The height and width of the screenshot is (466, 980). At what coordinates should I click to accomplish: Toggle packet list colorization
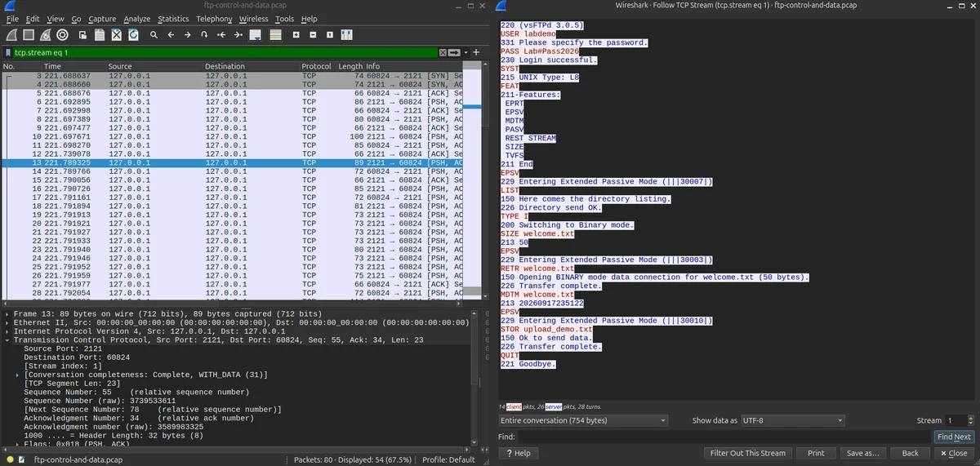275,35
